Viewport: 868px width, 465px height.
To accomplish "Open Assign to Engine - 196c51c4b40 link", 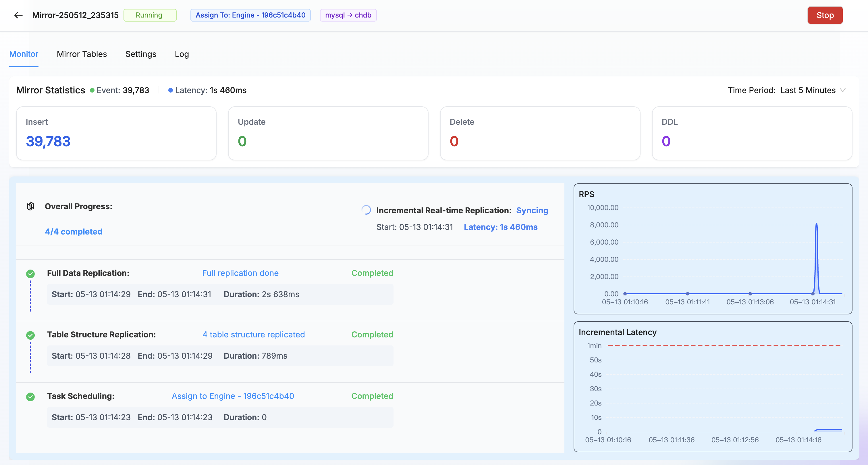I will point(233,396).
